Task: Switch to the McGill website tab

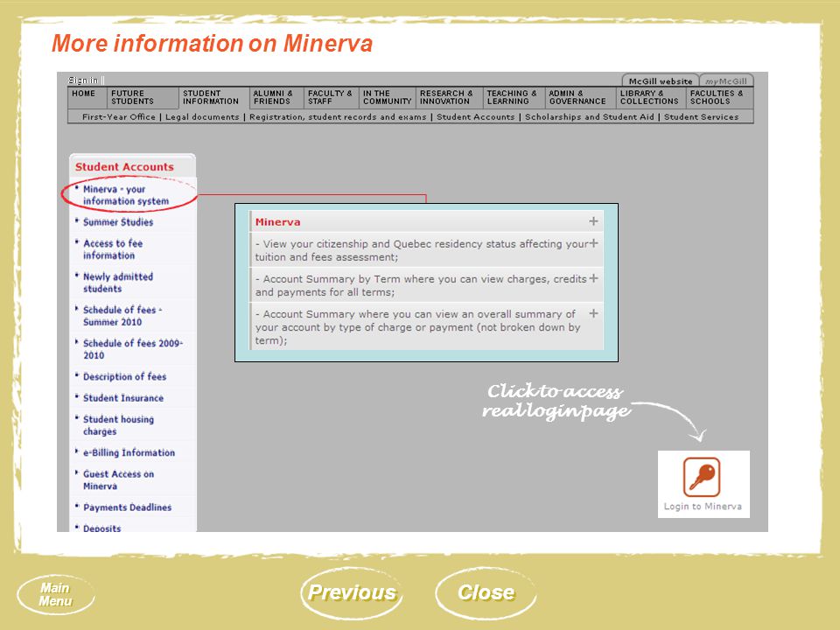Action: [x=661, y=80]
